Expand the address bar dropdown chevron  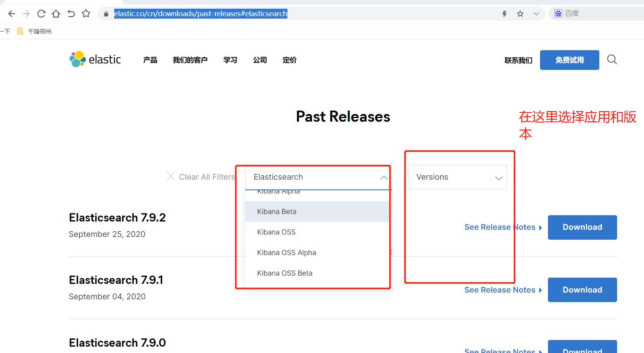(536, 14)
